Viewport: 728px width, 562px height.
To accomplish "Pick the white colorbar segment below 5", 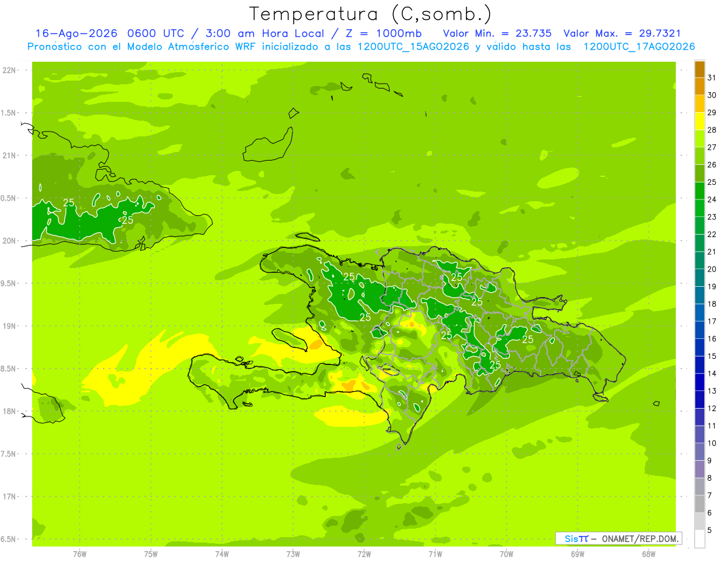I will 699,539.
